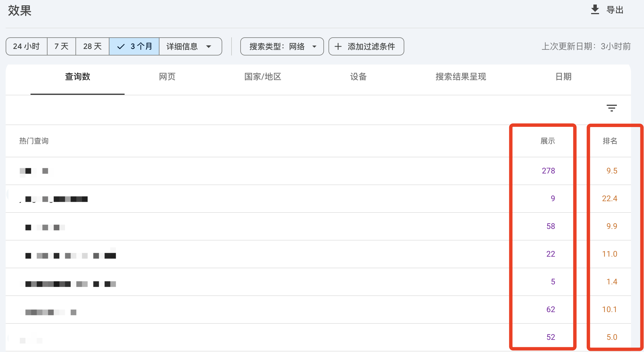The height and width of the screenshot is (352, 644).
Task: Click the query row with 278 impressions
Action: tap(37, 171)
